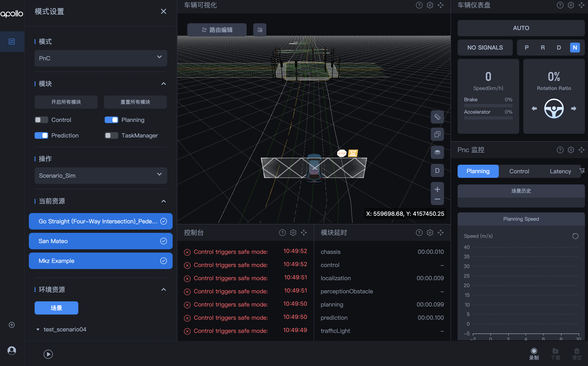
Task: Click the 开启所有模块 button
Action: (x=66, y=102)
